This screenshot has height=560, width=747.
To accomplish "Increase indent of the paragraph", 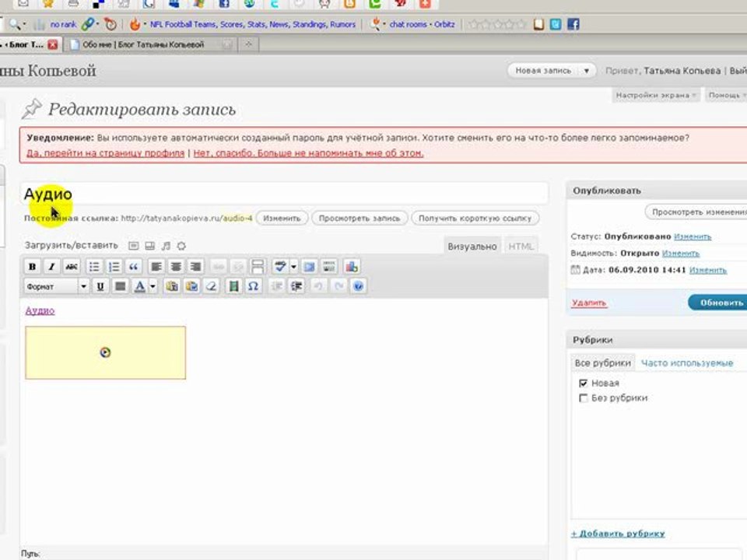I will click(x=296, y=286).
